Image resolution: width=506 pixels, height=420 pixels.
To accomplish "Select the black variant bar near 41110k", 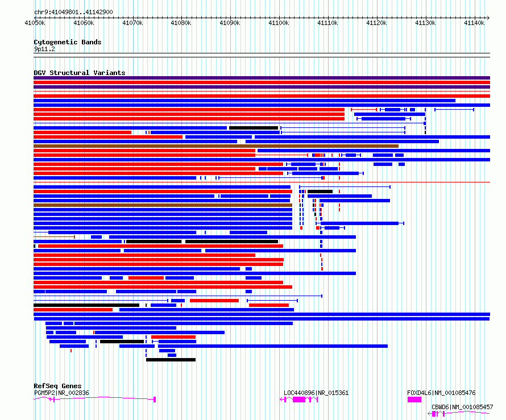I will [320, 192].
